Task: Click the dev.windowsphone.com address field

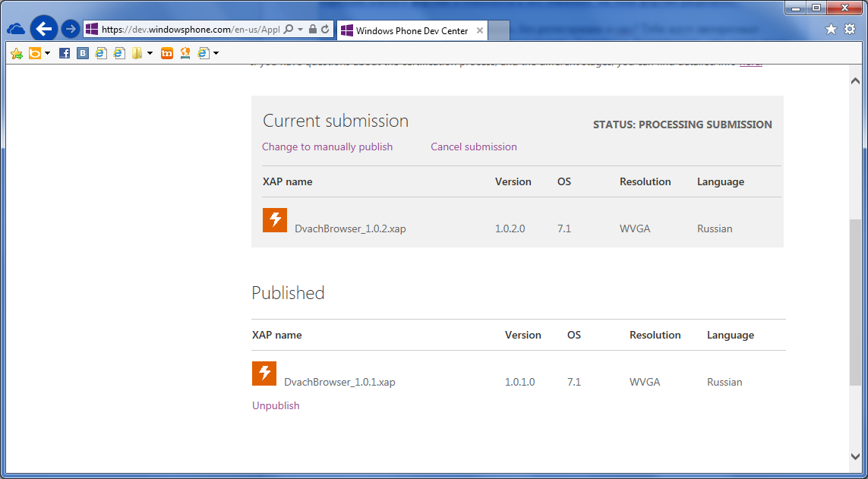Action: [x=191, y=30]
